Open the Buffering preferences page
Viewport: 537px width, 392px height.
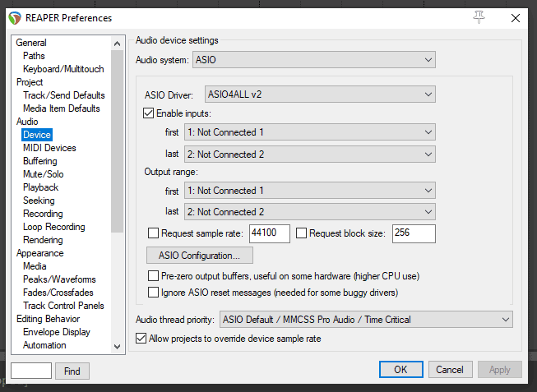39,161
